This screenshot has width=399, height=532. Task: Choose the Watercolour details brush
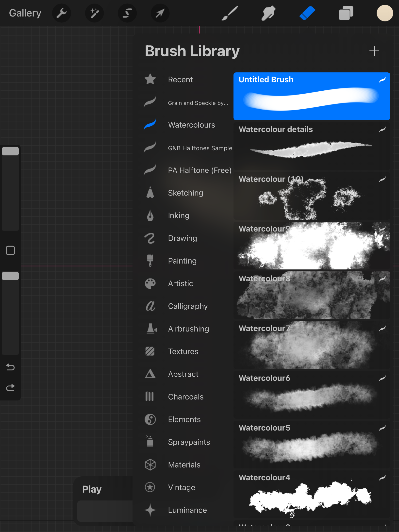point(312,146)
